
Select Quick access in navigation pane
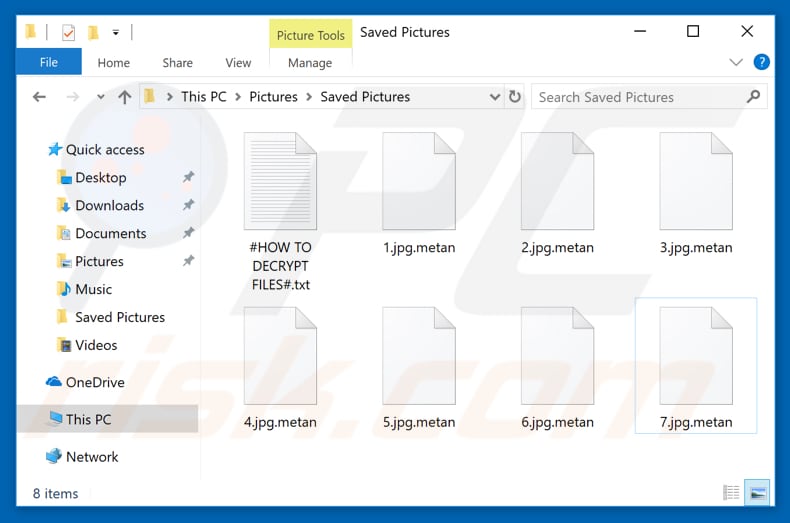(x=96, y=150)
